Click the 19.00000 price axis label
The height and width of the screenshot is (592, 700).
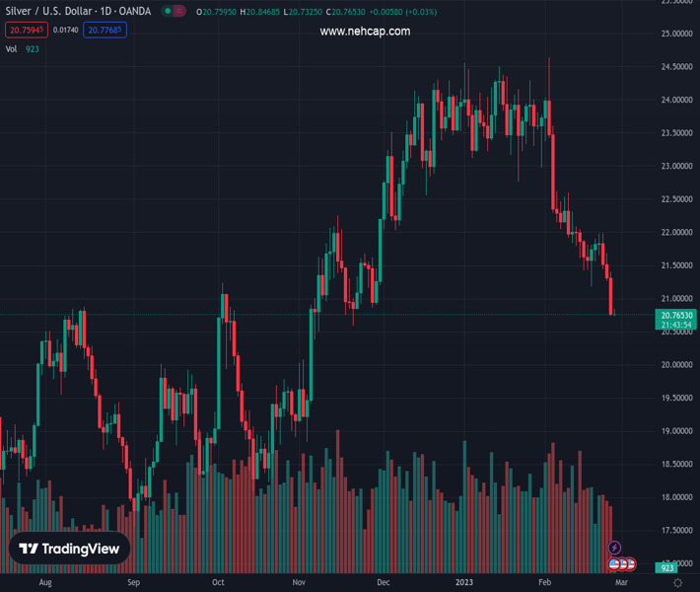676,431
